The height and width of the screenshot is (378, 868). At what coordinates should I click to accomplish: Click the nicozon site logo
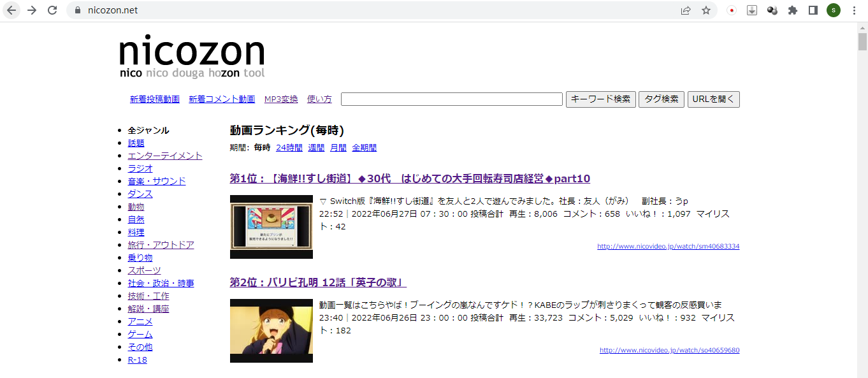pyautogui.click(x=192, y=57)
